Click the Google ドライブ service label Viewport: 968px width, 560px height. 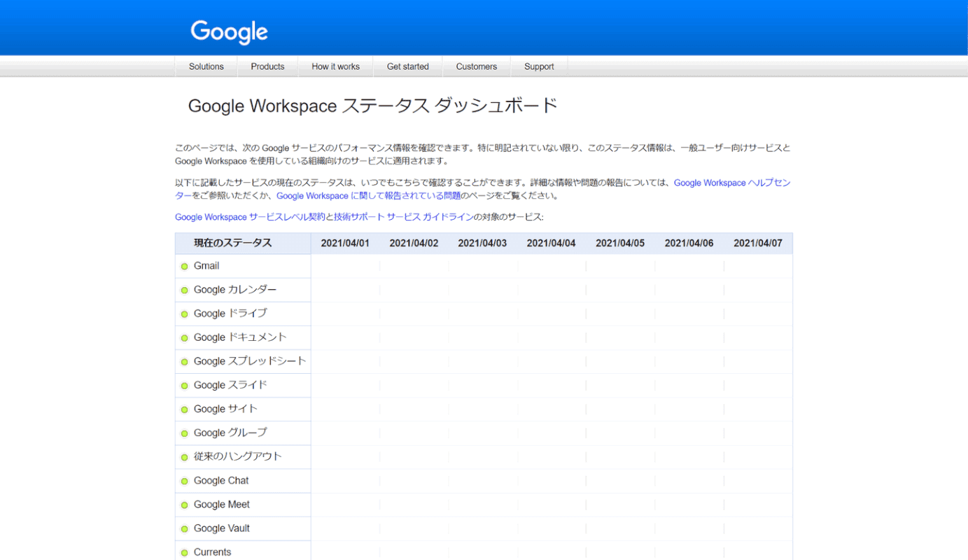[x=230, y=314]
